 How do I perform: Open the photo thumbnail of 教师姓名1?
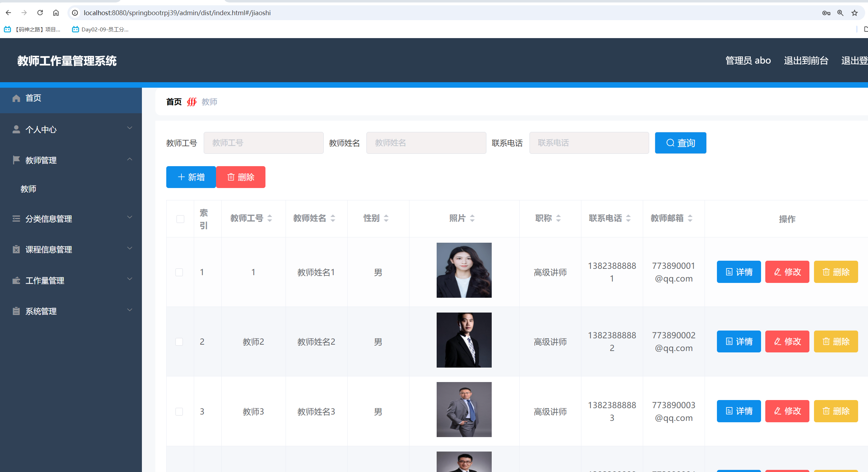(x=464, y=270)
